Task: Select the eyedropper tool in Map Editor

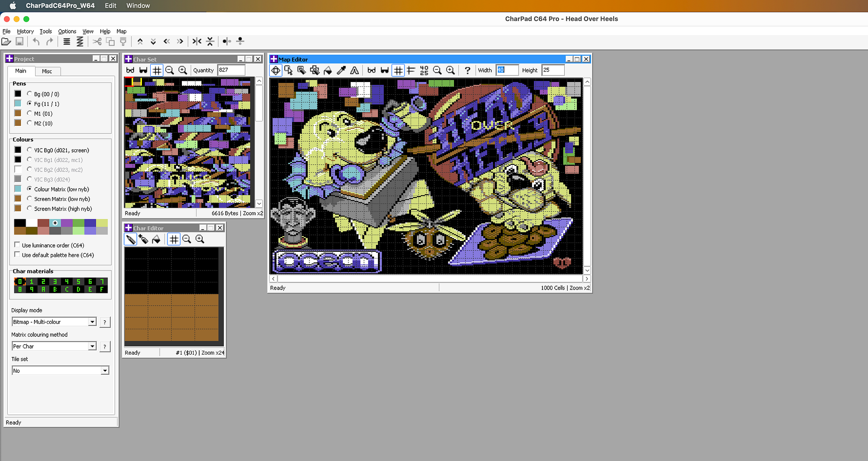Action: [x=341, y=70]
